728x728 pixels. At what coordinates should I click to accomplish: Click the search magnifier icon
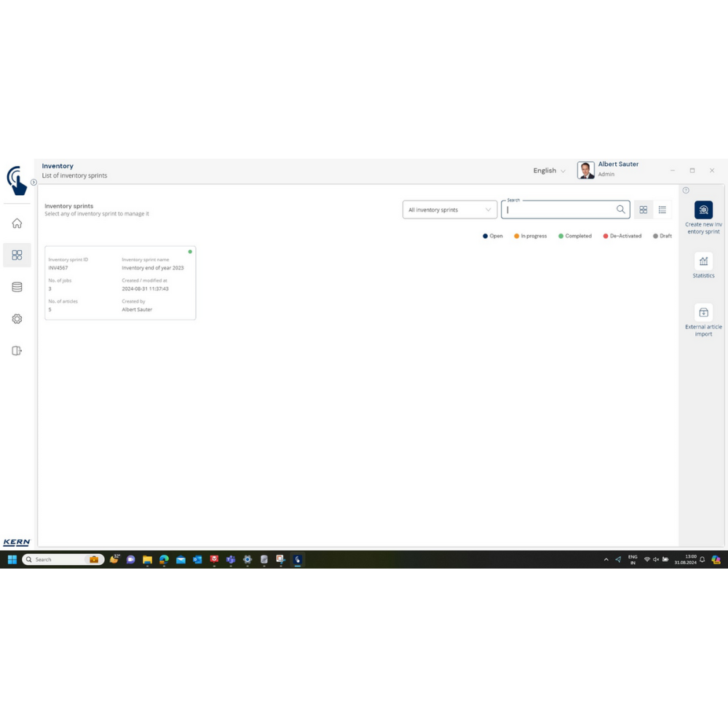click(x=621, y=210)
